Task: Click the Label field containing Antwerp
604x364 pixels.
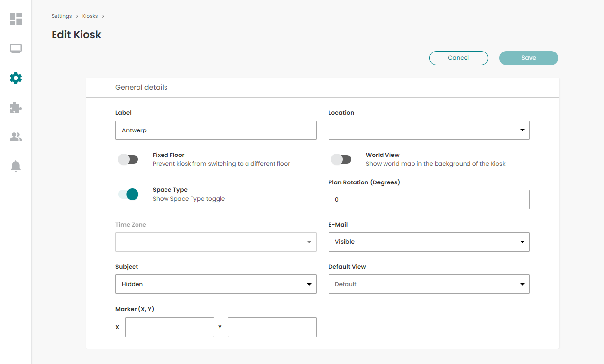Action: point(216,130)
